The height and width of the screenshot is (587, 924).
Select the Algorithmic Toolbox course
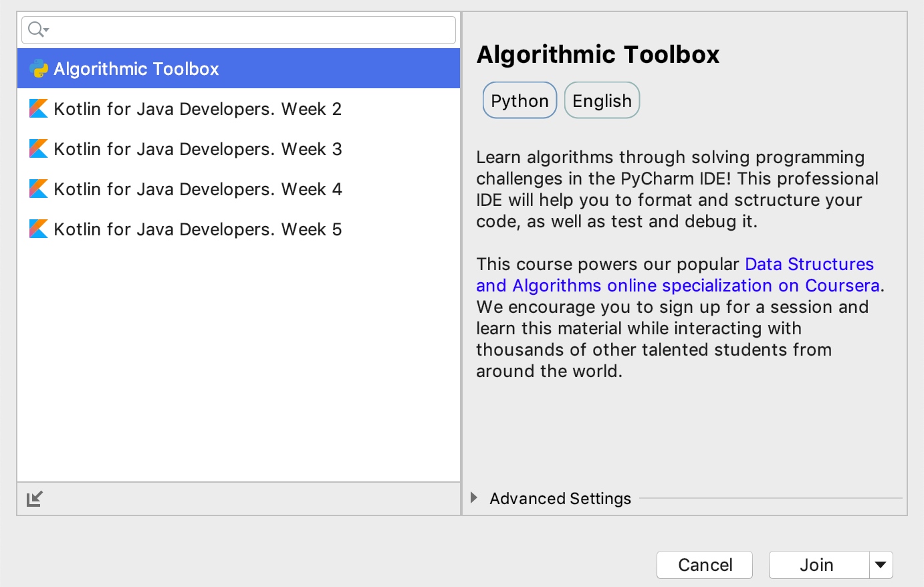point(239,68)
